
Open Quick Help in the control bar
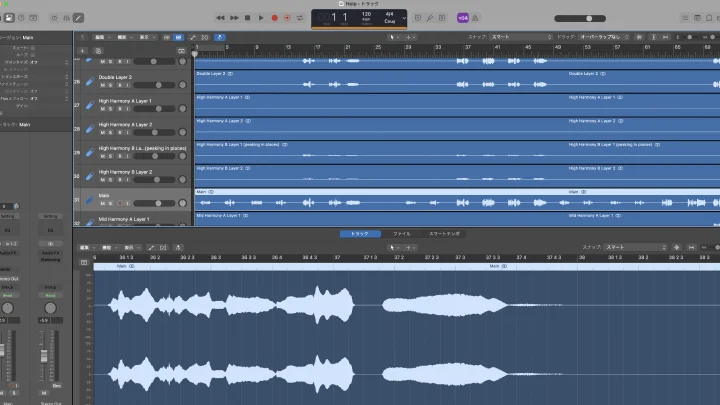(x=21, y=18)
